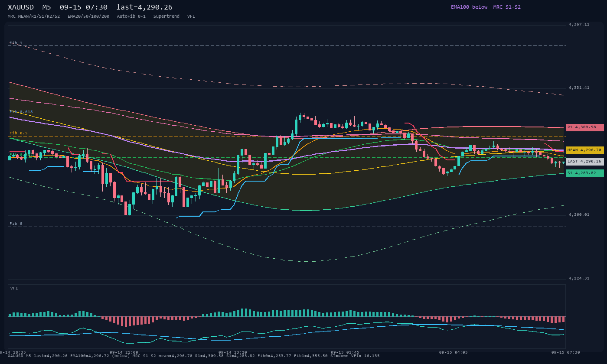Select the 09-15 07:30 time axis label

566,352
